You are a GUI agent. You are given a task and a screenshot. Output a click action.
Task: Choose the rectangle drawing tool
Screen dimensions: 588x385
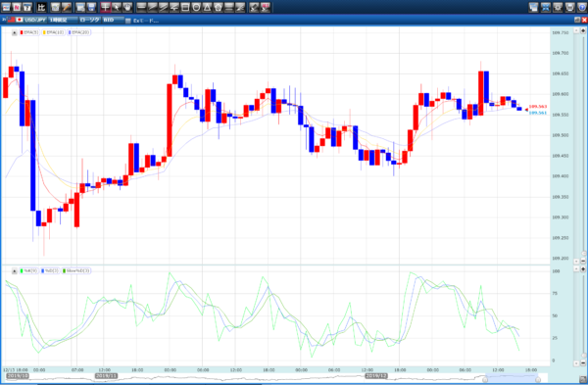point(185,7)
